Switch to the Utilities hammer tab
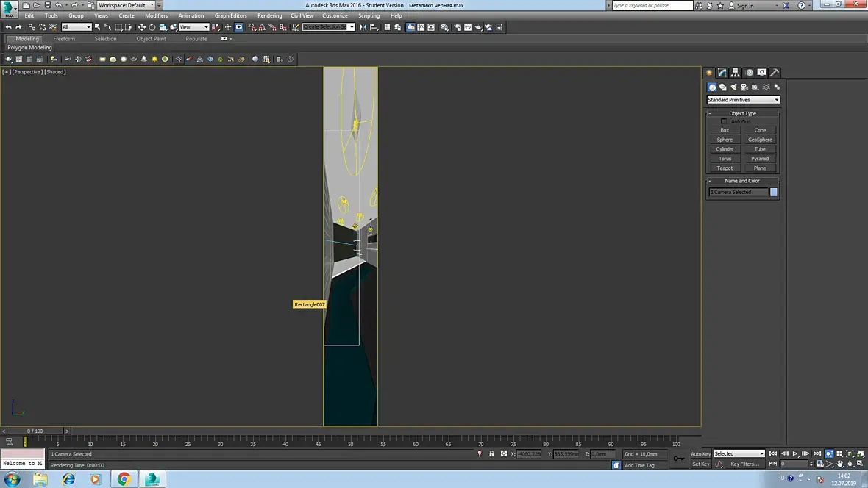This screenshot has width=868, height=488. click(775, 73)
